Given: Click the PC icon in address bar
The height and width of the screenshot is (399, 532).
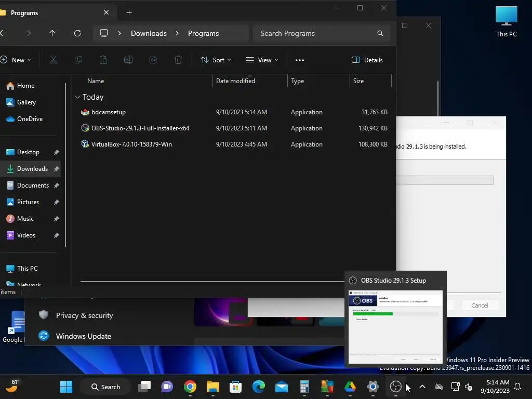Looking at the screenshot, I should [104, 33].
